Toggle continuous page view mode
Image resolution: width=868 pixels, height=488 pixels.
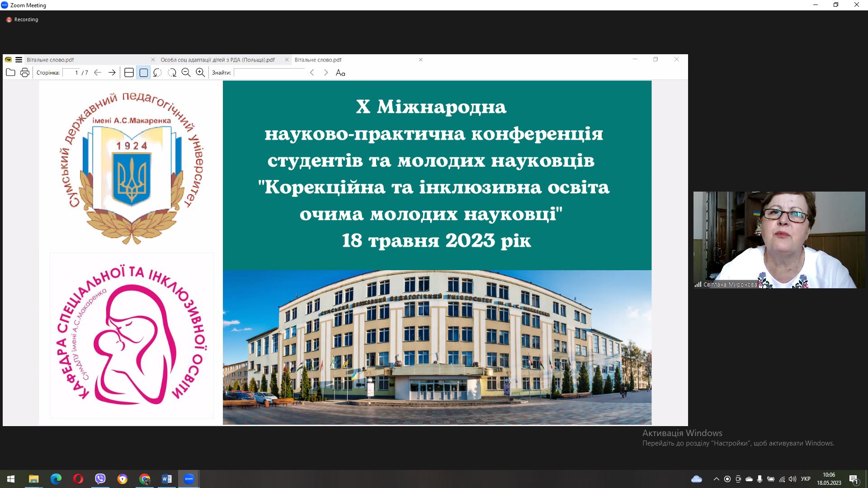click(x=129, y=72)
